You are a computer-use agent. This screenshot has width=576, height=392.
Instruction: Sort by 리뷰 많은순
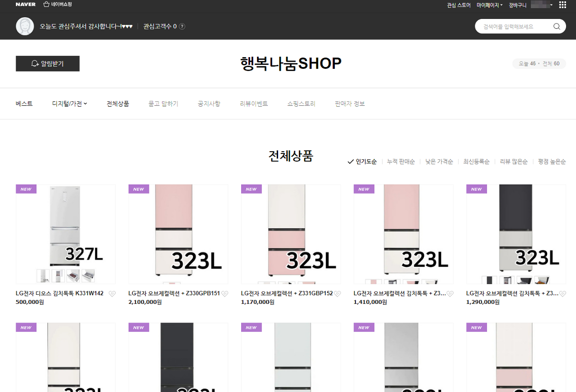[x=514, y=162]
